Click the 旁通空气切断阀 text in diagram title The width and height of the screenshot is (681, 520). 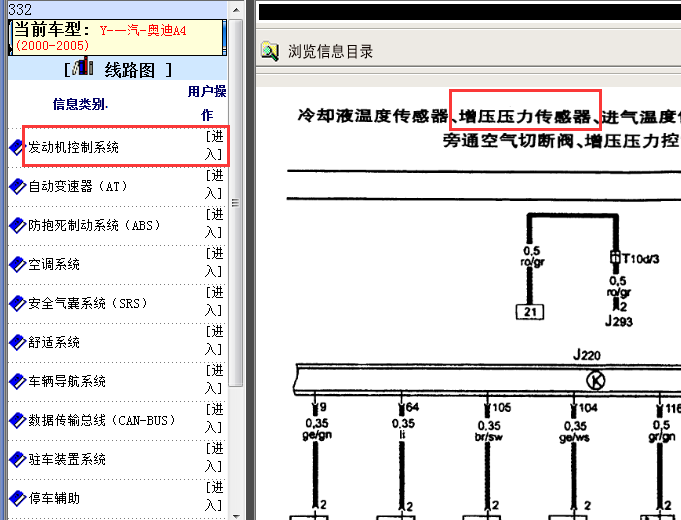(x=508, y=141)
